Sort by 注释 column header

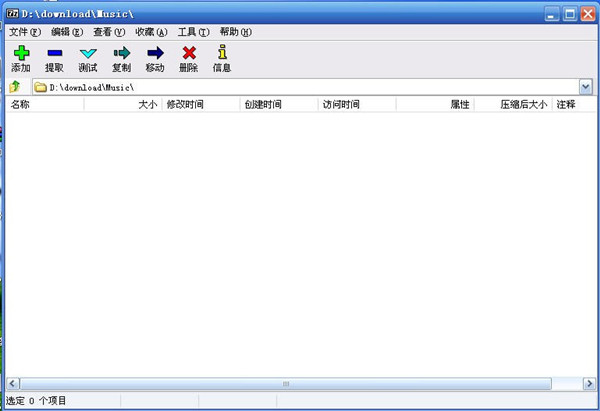tap(573, 104)
